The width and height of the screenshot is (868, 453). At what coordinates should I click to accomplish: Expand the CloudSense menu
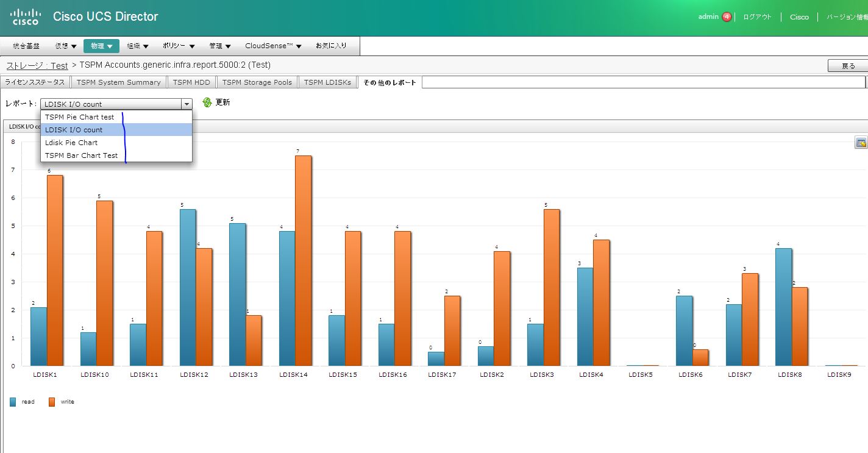pyautogui.click(x=274, y=46)
